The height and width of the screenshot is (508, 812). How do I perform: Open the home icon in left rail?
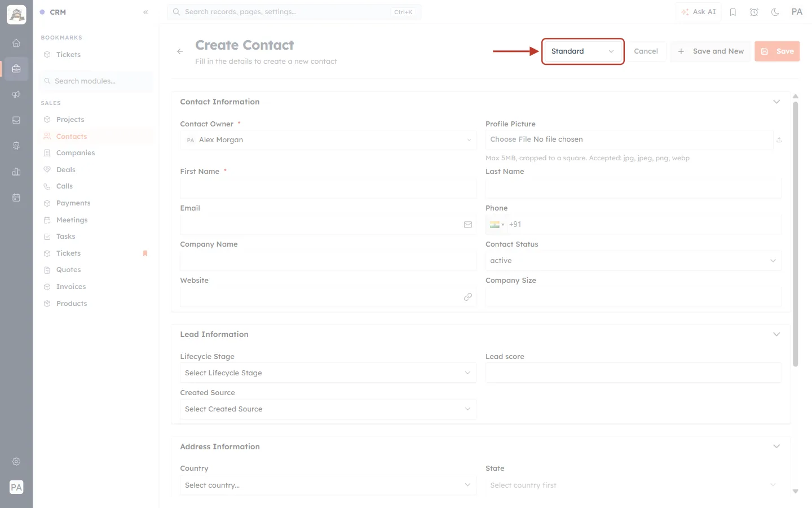[16, 43]
